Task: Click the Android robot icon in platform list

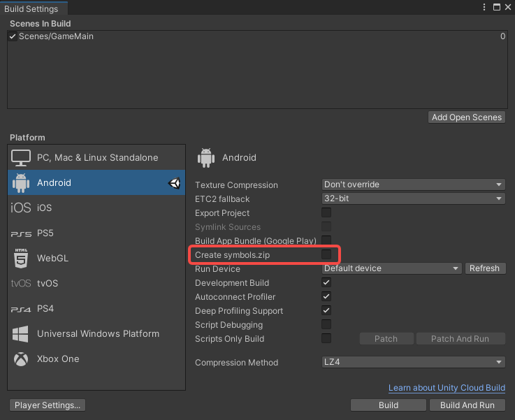Action: pos(21,183)
